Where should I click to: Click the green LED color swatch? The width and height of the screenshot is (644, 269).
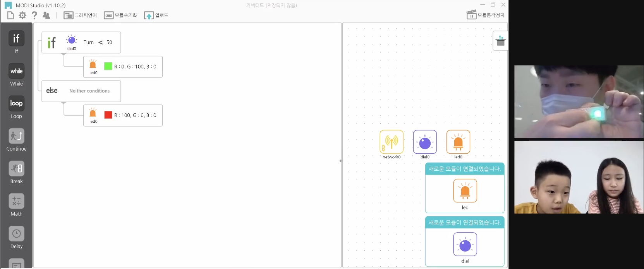click(x=108, y=66)
